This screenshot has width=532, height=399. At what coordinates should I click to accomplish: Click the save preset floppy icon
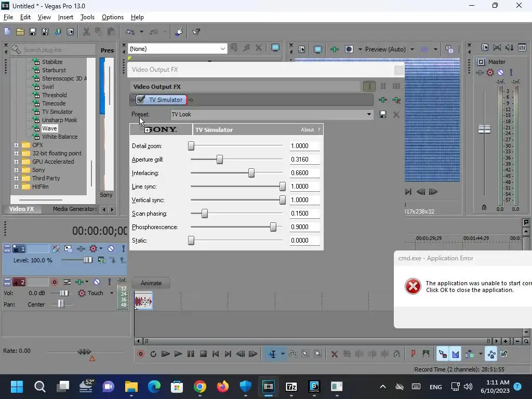383,114
